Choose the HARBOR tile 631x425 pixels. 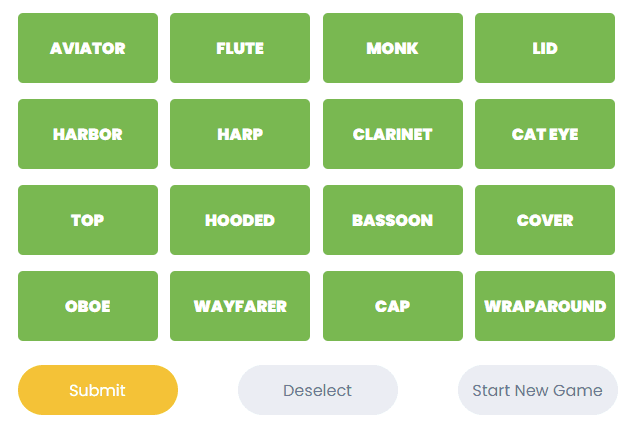coord(88,134)
